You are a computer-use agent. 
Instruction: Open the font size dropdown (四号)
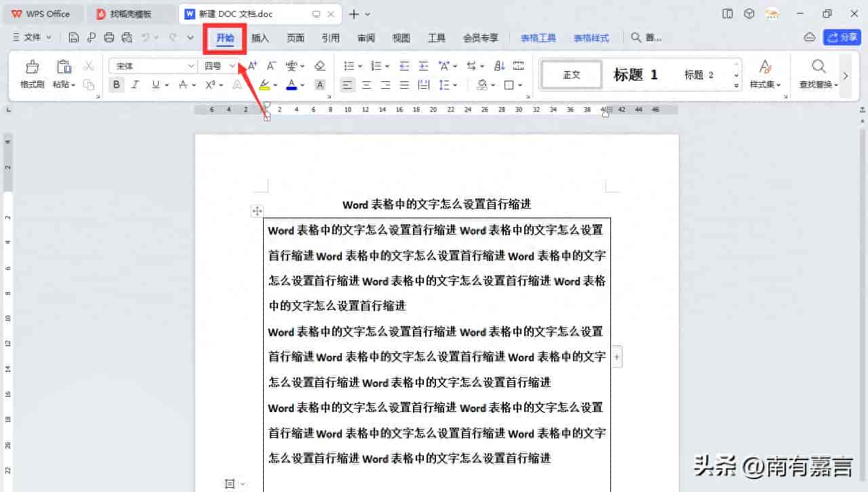click(233, 66)
